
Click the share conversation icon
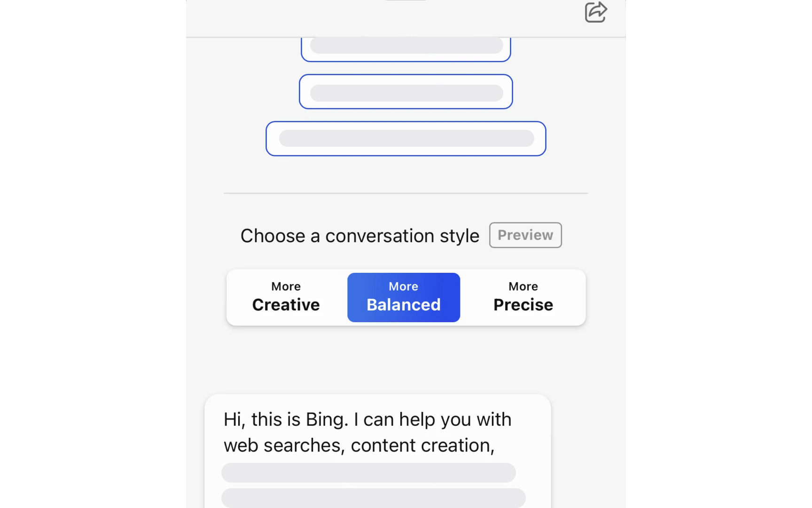coord(596,13)
